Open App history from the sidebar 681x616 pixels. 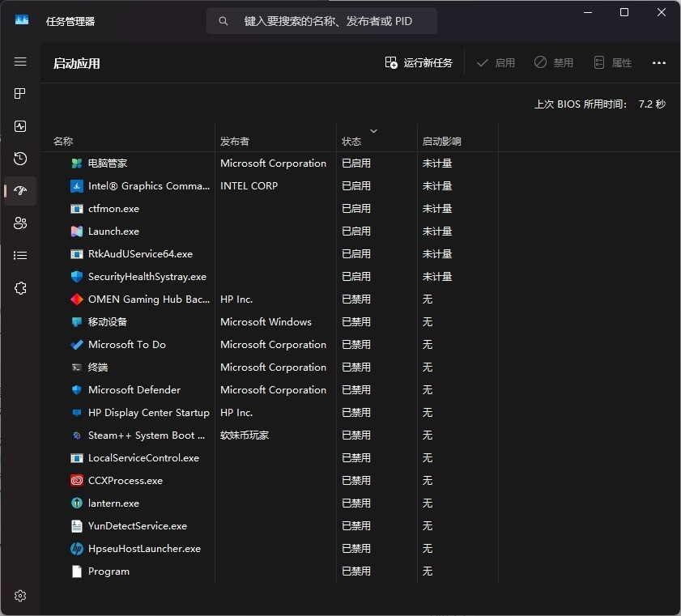[x=20, y=159]
